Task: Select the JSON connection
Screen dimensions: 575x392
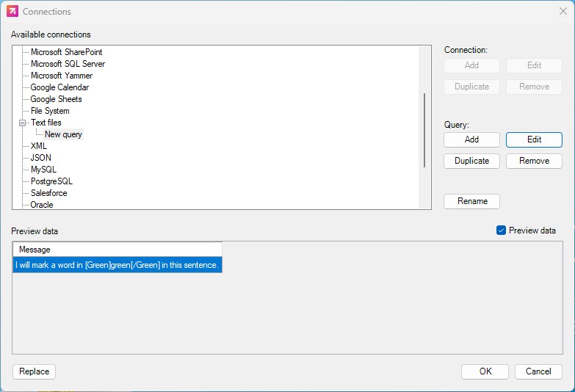Action: point(40,158)
